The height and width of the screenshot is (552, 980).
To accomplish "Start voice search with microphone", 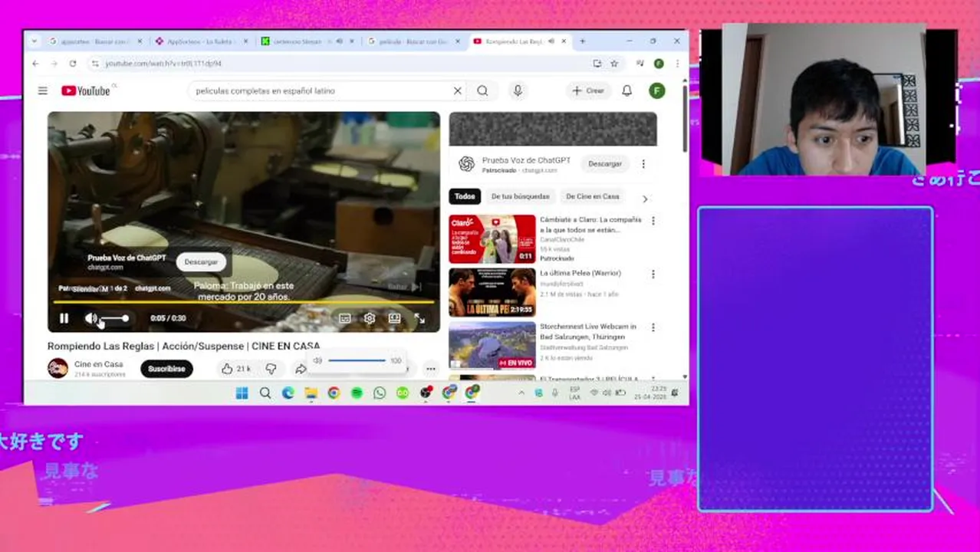I will tap(518, 90).
